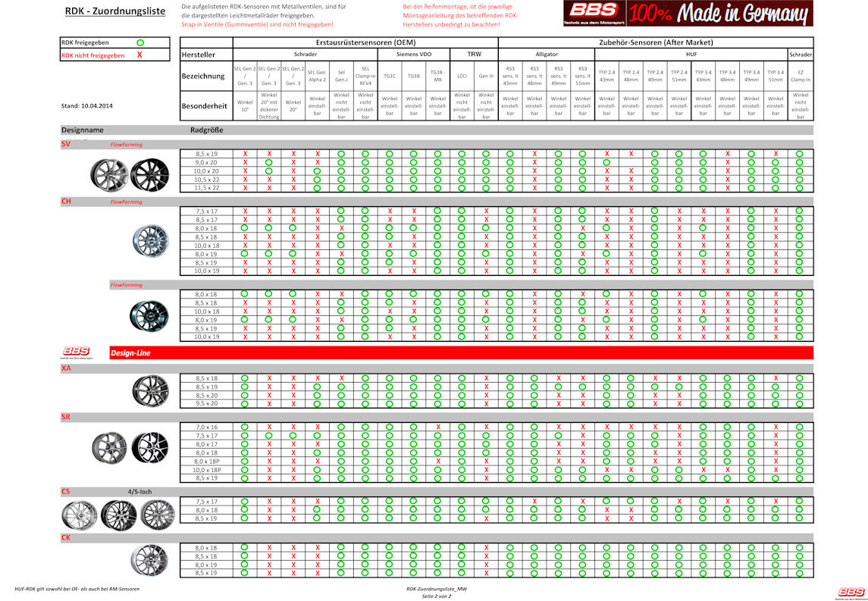Click the green circle legend symbol

tap(140, 43)
